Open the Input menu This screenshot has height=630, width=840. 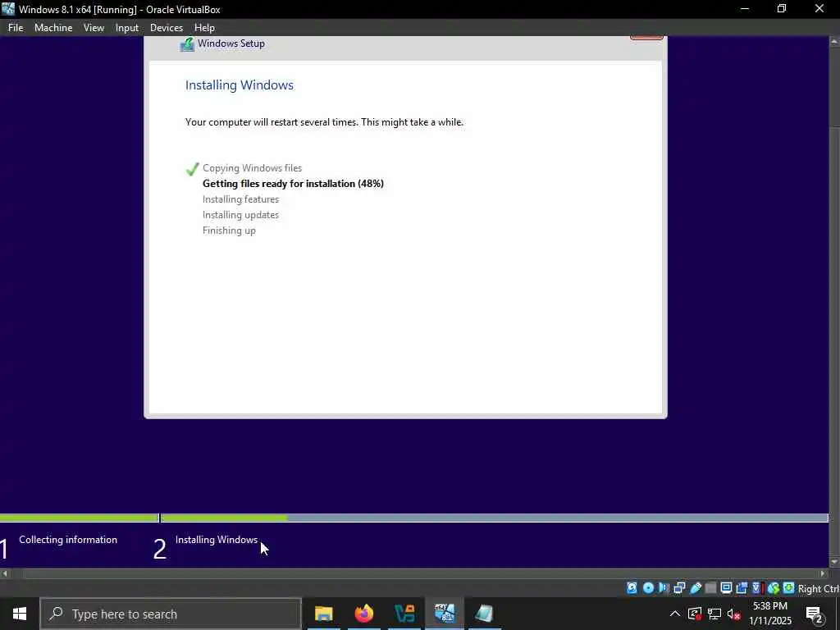click(x=127, y=27)
